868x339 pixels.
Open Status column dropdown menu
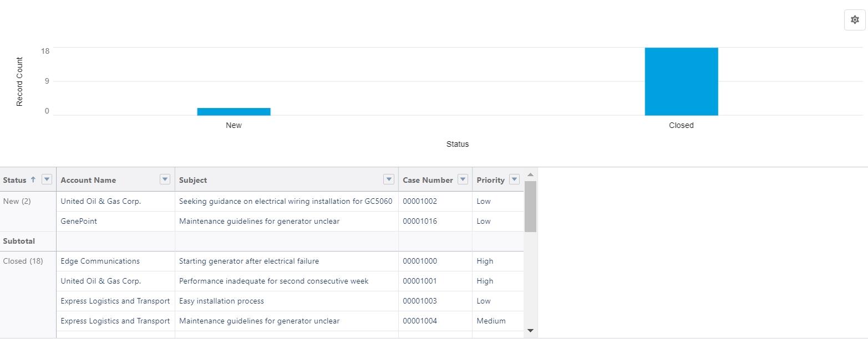[47, 179]
